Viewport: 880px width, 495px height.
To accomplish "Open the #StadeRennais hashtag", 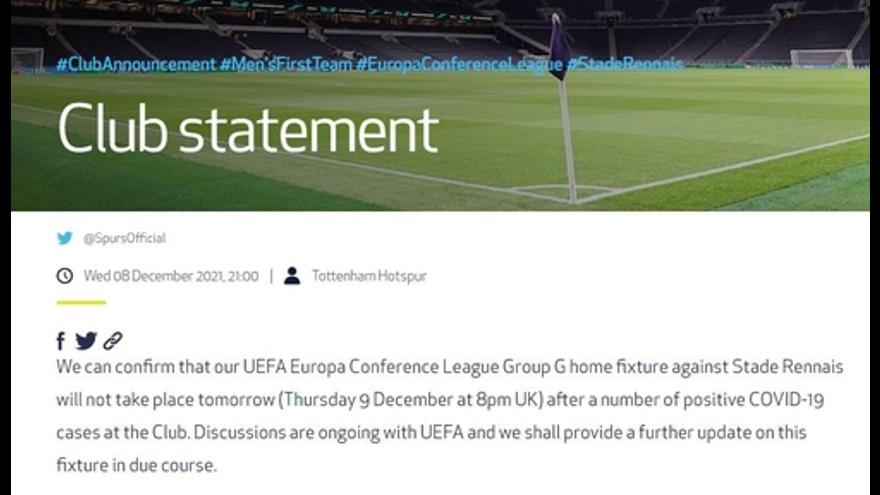I will click(x=625, y=64).
